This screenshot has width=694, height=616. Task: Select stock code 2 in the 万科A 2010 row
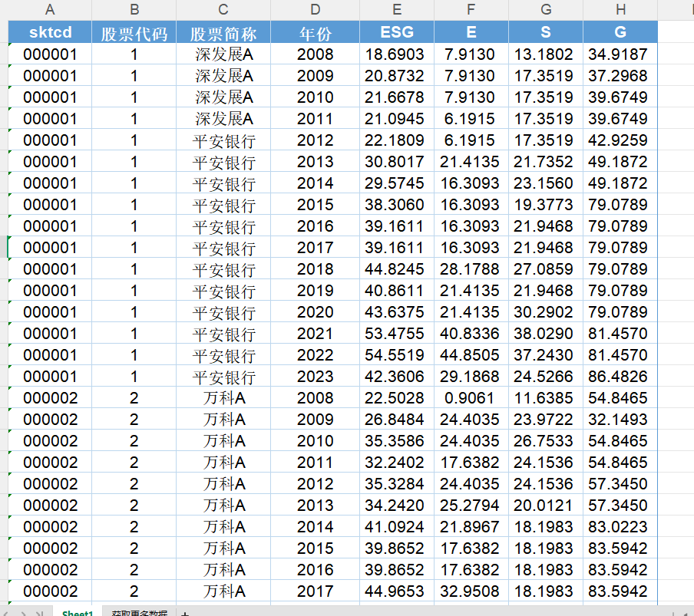(x=134, y=441)
